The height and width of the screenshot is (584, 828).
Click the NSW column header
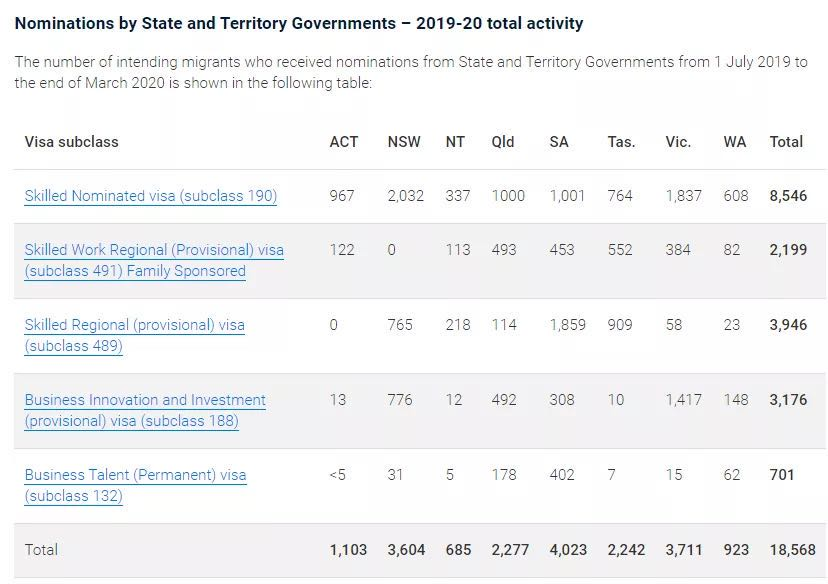pos(404,142)
